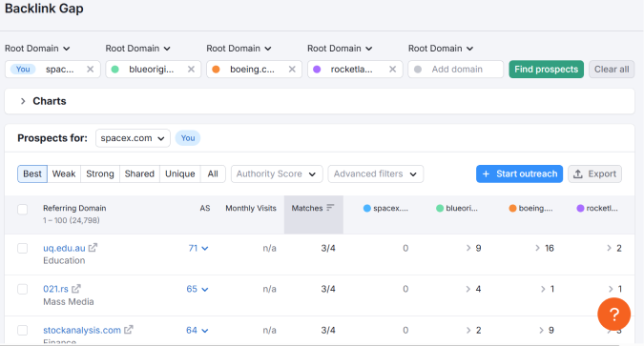This screenshot has width=644, height=346.
Task: Open Root Domain dropdown above rocketlab
Action: (x=340, y=49)
